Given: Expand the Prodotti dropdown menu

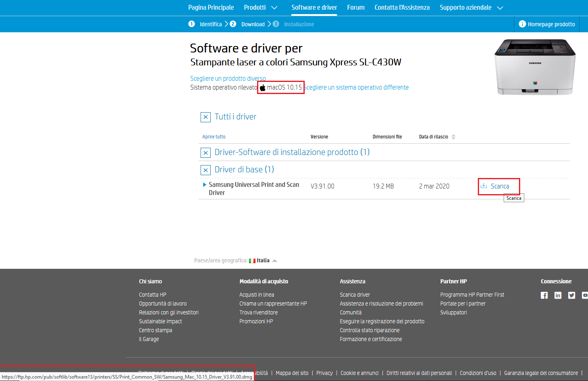Looking at the screenshot, I should point(261,7).
